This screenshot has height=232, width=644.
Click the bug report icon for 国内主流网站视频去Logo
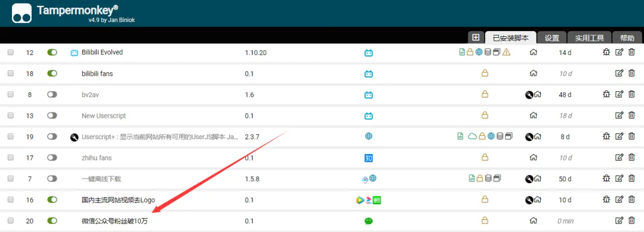pos(606,199)
